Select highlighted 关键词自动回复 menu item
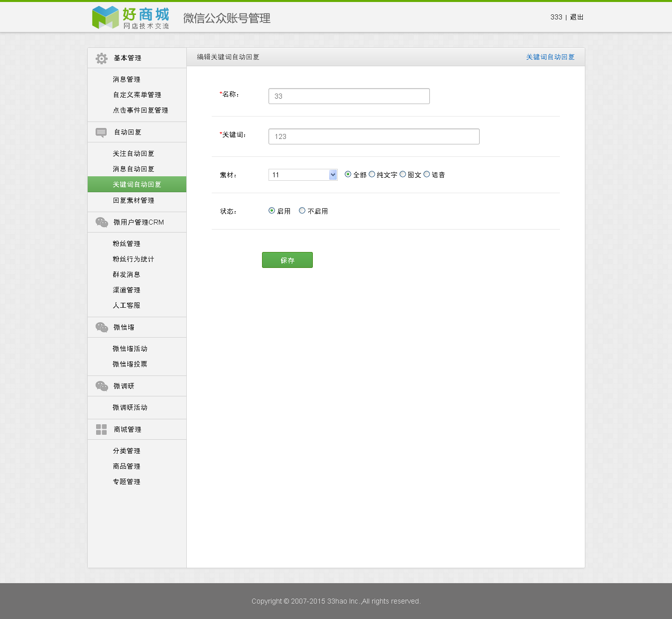The width and height of the screenshot is (672, 619). (x=137, y=184)
